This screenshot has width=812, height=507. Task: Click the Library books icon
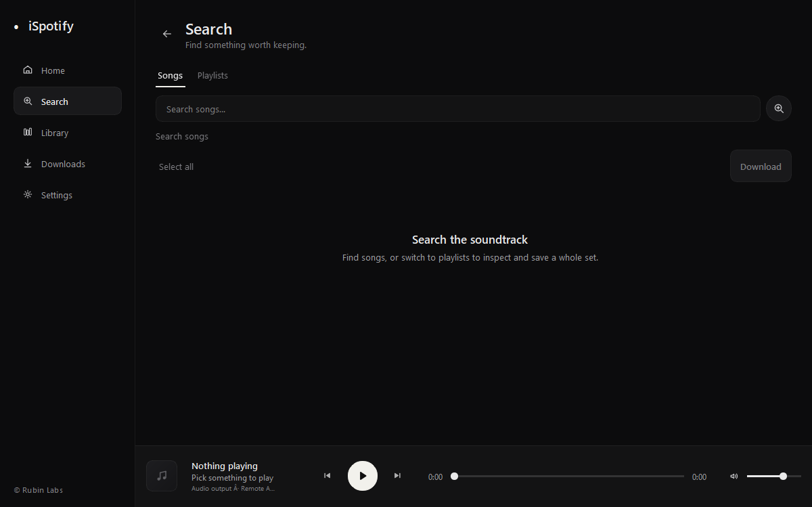(28, 132)
